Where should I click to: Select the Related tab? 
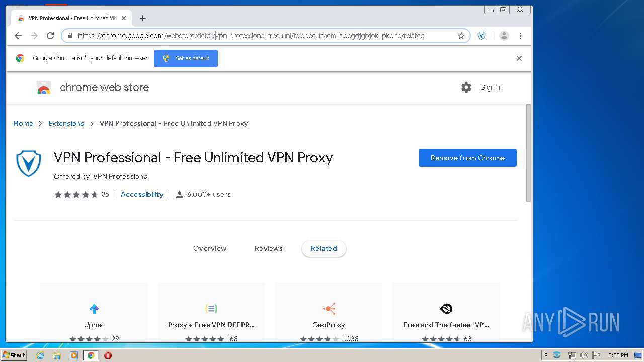(x=324, y=248)
